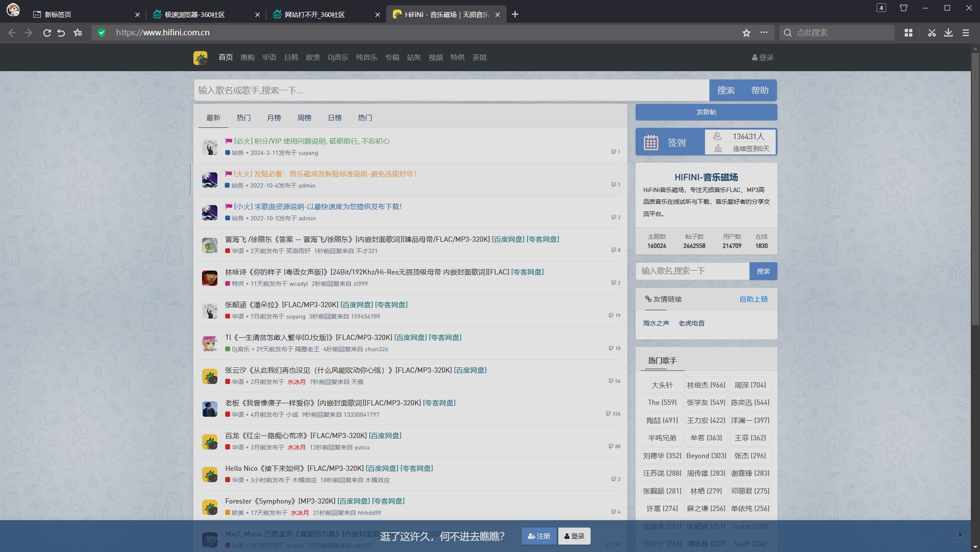The width and height of the screenshot is (980, 552).
Task: Close the 网站打不开_360社区 tab
Action: 378,15
